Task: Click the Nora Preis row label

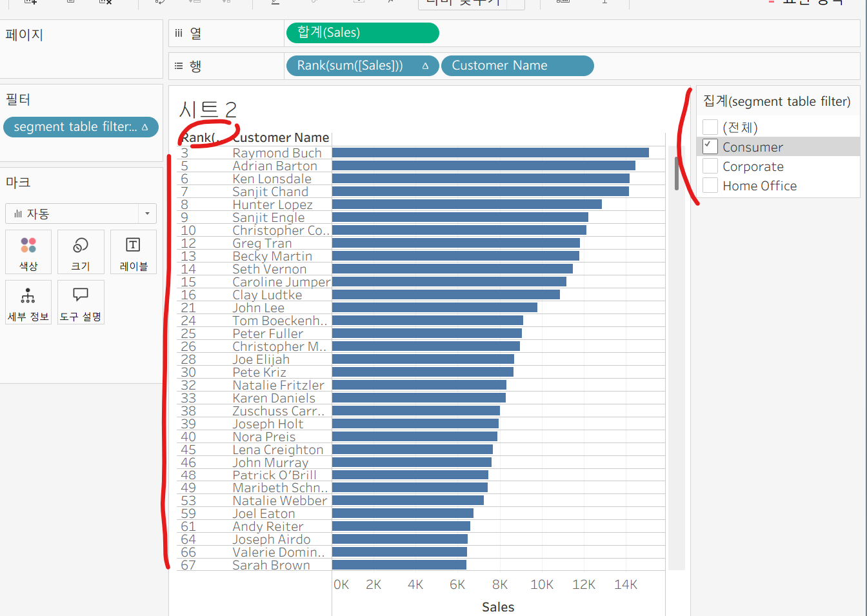Action: (264, 437)
